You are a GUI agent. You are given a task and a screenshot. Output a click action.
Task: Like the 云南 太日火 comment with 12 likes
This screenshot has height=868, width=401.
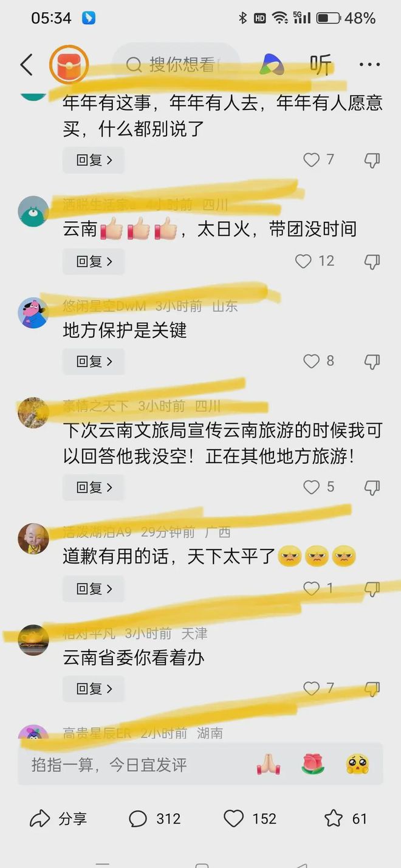303,261
